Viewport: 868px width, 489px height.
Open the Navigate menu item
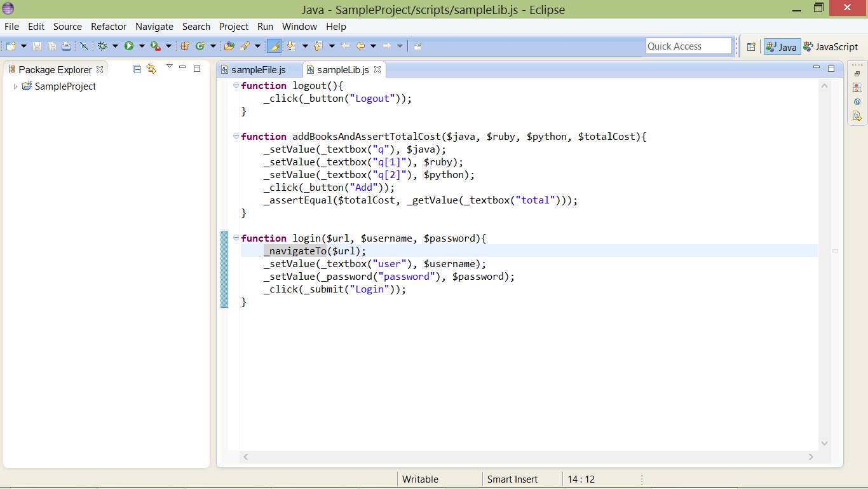coord(154,27)
